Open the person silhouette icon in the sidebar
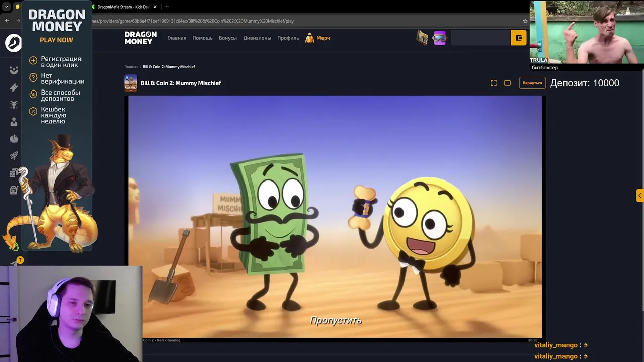Viewport: 644px width, 362px height. tap(14, 122)
